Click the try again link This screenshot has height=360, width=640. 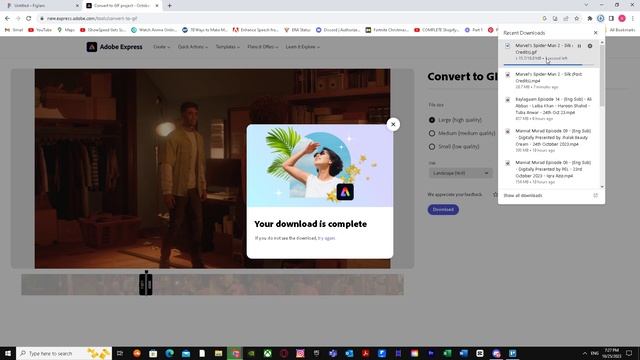tap(326, 238)
